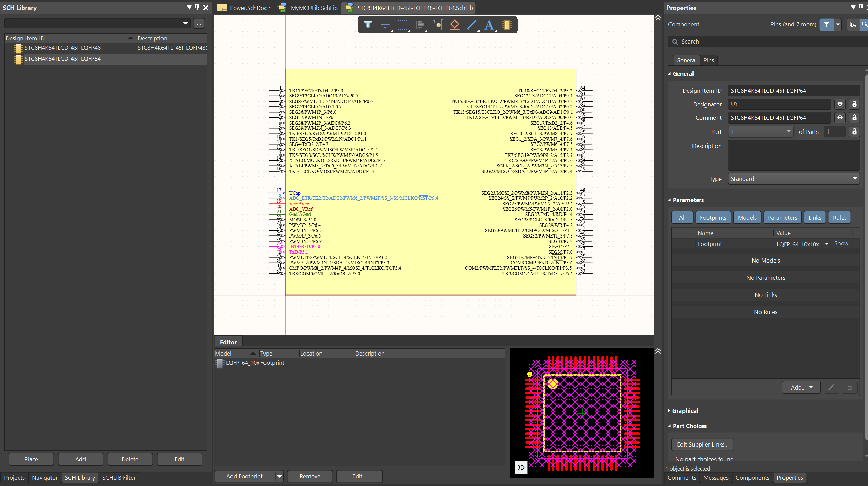Toggle the Models parameter filter

click(x=747, y=217)
